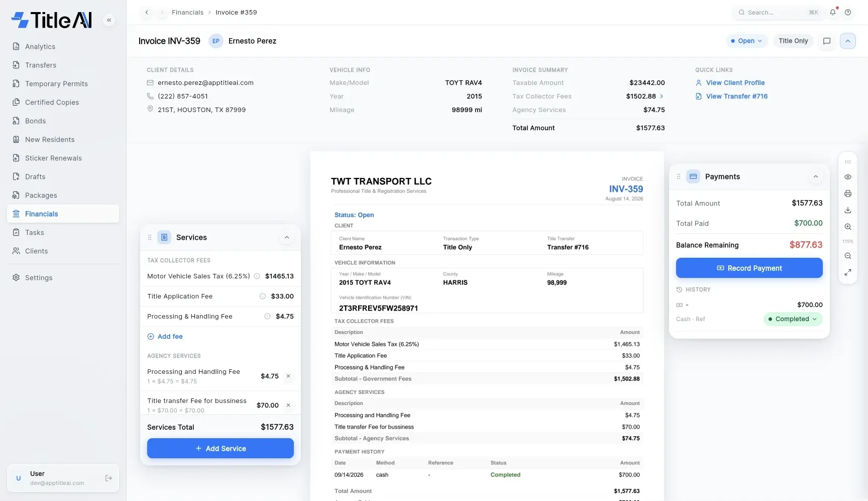Click Record Payment button
Screen dimensions: 868x501
[749, 268]
